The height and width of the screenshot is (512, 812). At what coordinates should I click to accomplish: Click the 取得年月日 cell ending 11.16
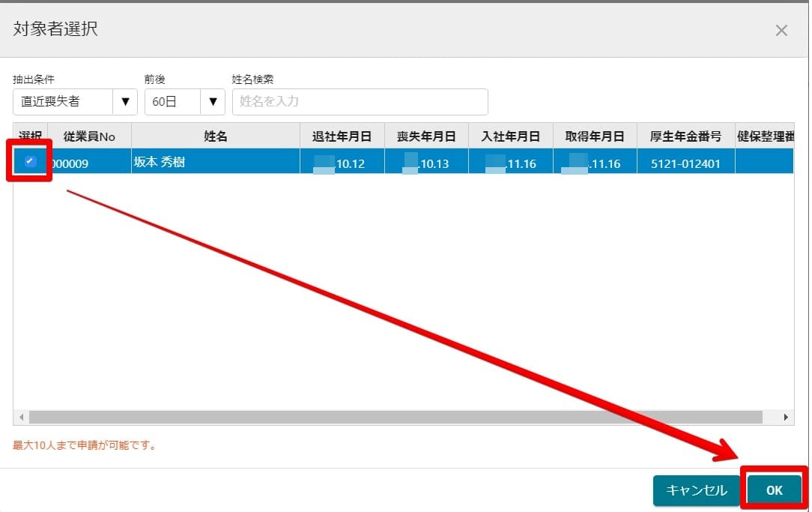(x=595, y=162)
